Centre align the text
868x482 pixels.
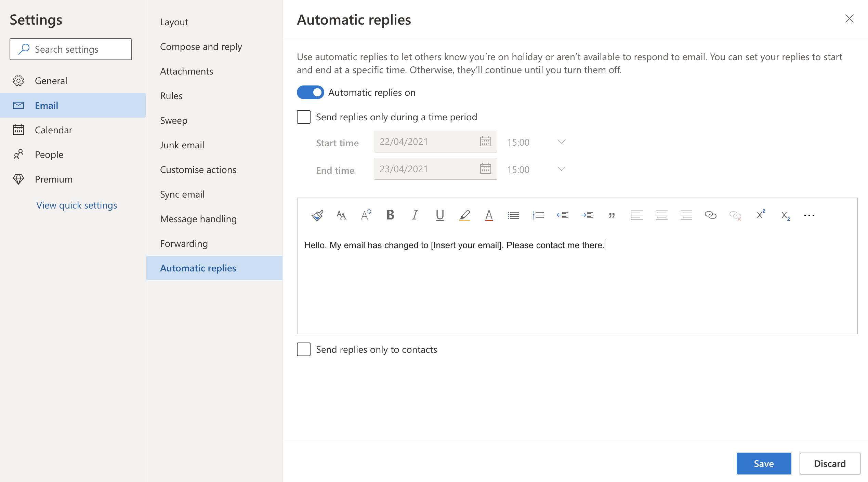pos(661,215)
